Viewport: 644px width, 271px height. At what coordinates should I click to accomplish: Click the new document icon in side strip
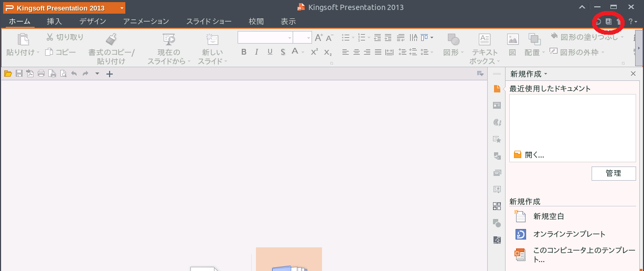[497, 89]
